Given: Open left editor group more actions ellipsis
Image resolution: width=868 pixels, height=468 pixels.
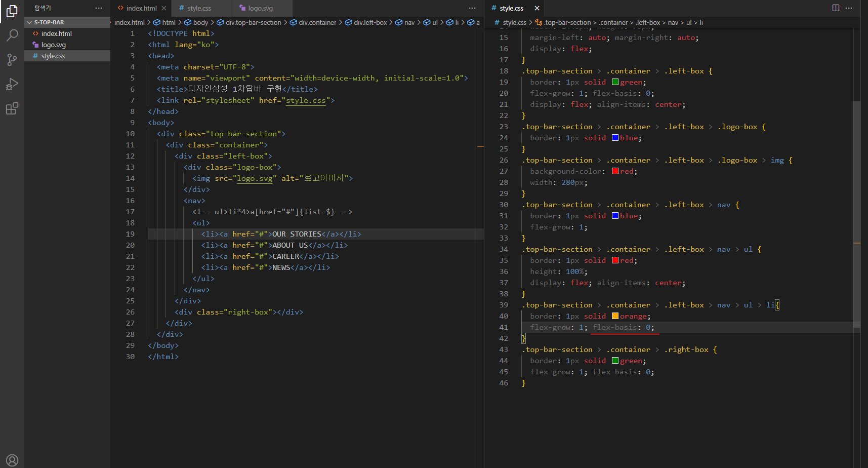Looking at the screenshot, I should click(x=472, y=8).
